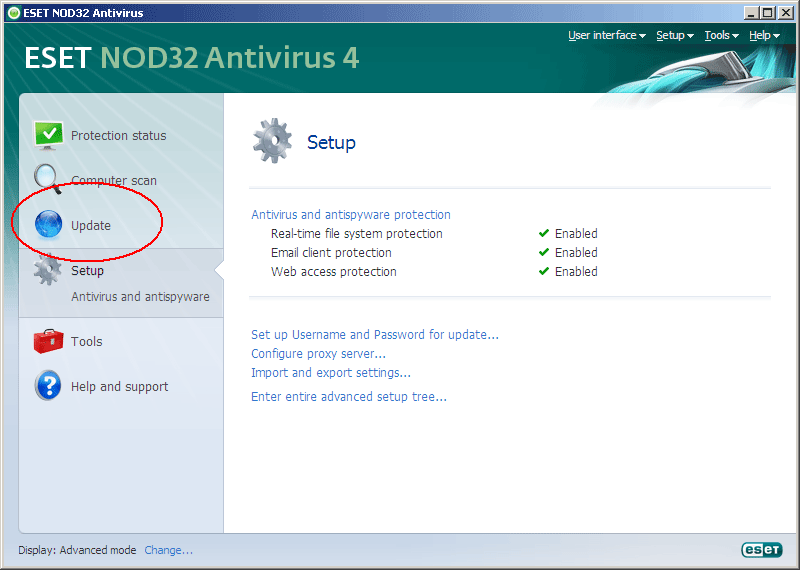The height and width of the screenshot is (570, 800).
Task: Click the Update globe icon
Action: click(48, 224)
